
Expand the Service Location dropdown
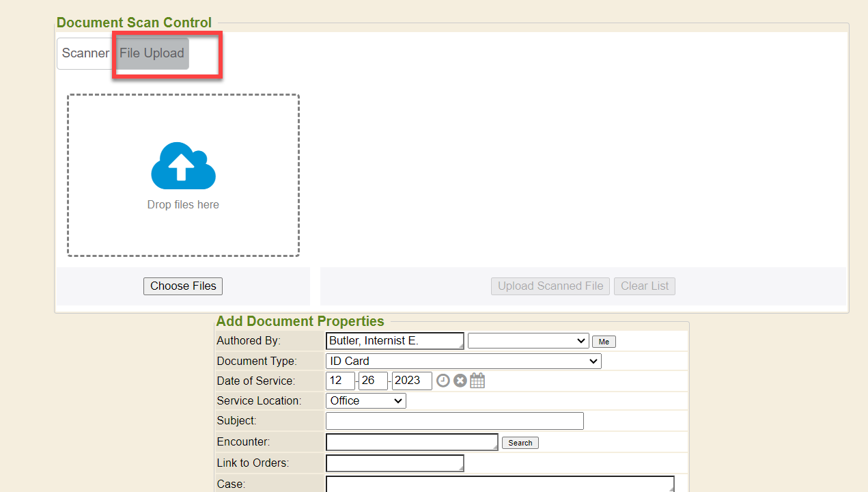click(x=365, y=400)
